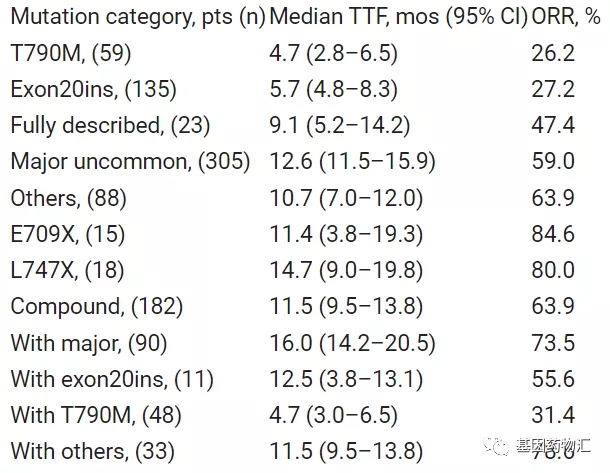Click the 16.0 (14.2–20.5) TTF value
Image resolution: width=610 pixels, height=473 pixels.
[x=367, y=341]
